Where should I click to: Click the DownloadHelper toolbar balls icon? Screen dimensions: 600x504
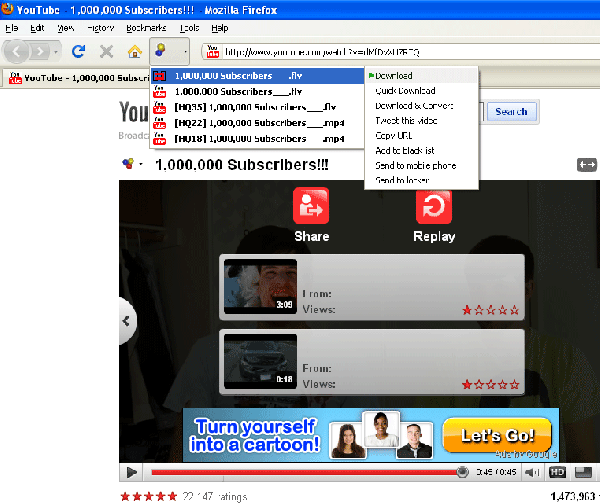(x=161, y=50)
